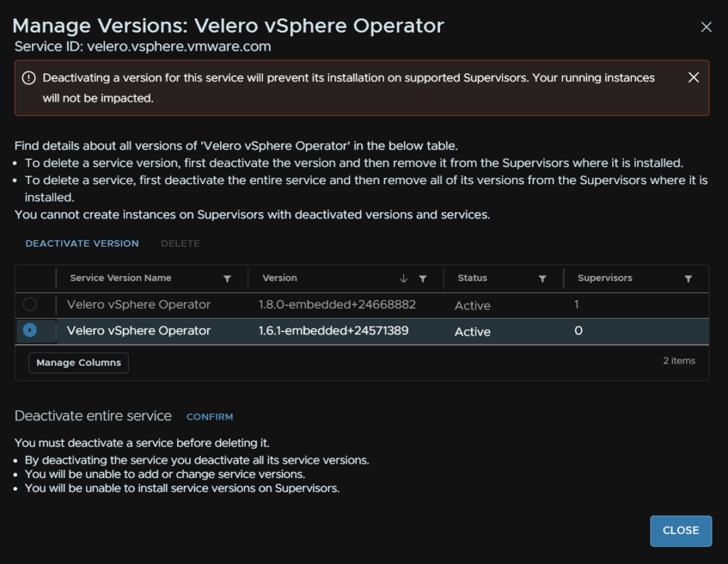728x564 pixels.
Task: Click Velero vSphere Operator name in 1.8.0 row
Action: pyautogui.click(x=139, y=305)
